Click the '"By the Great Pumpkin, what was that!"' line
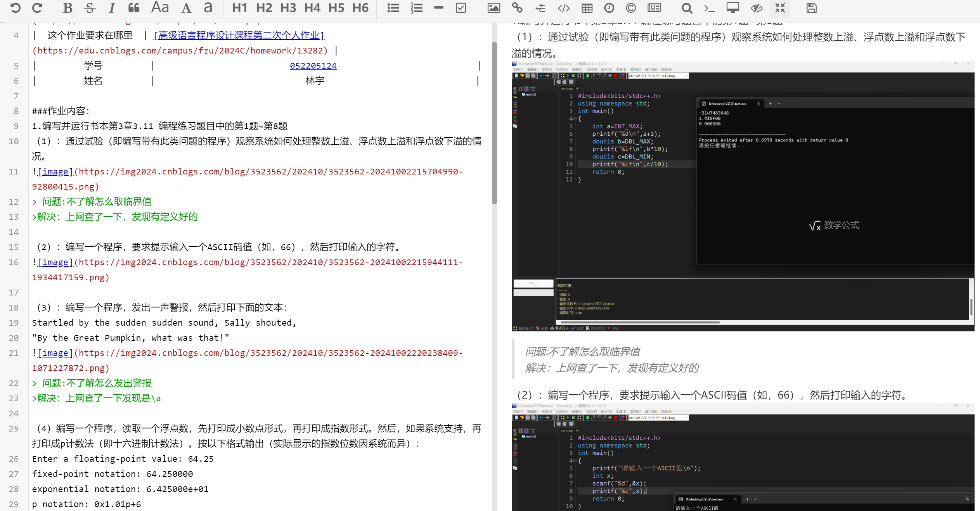The height and width of the screenshot is (511, 980). tap(131, 338)
